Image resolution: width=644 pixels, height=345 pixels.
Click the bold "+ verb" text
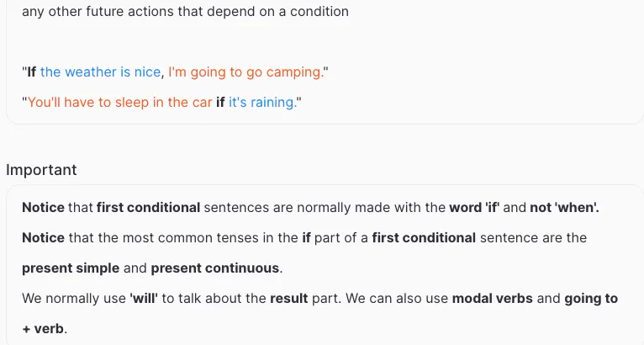coord(43,328)
